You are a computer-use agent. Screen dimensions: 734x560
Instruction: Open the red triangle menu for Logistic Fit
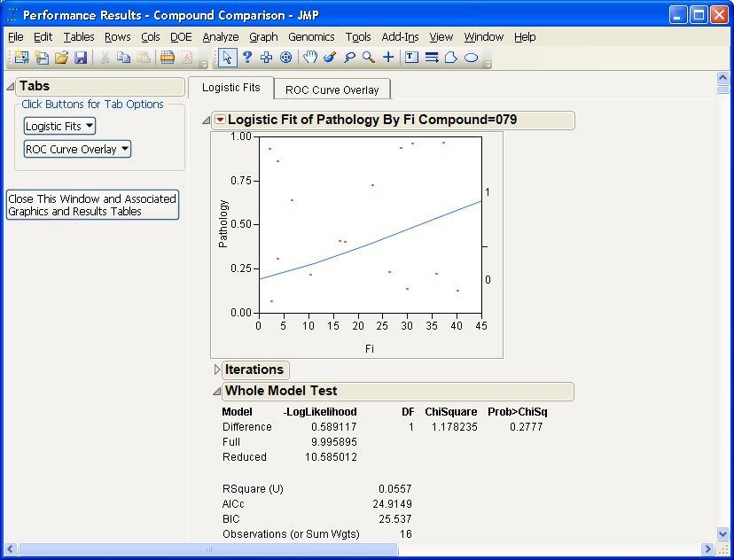click(220, 120)
